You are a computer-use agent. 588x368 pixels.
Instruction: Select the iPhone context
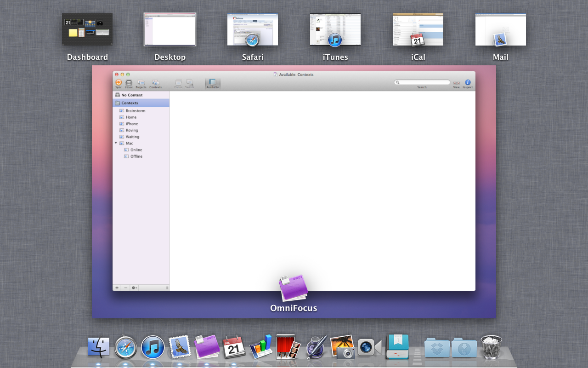click(141, 124)
